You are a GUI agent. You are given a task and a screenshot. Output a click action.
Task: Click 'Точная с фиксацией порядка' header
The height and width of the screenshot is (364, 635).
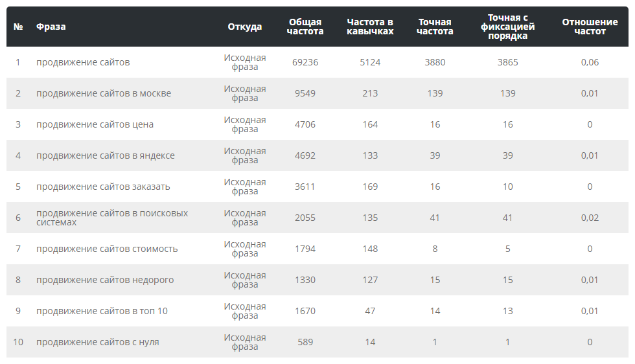coord(508,27)
